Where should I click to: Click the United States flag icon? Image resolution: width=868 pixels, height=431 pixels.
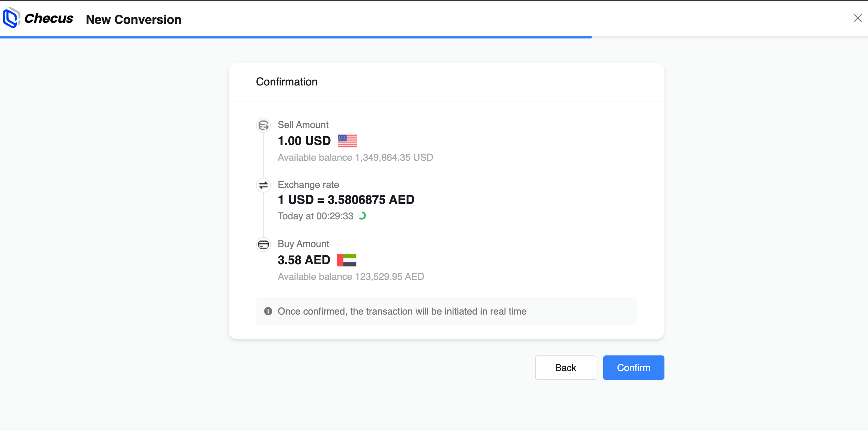pos(347,141)
